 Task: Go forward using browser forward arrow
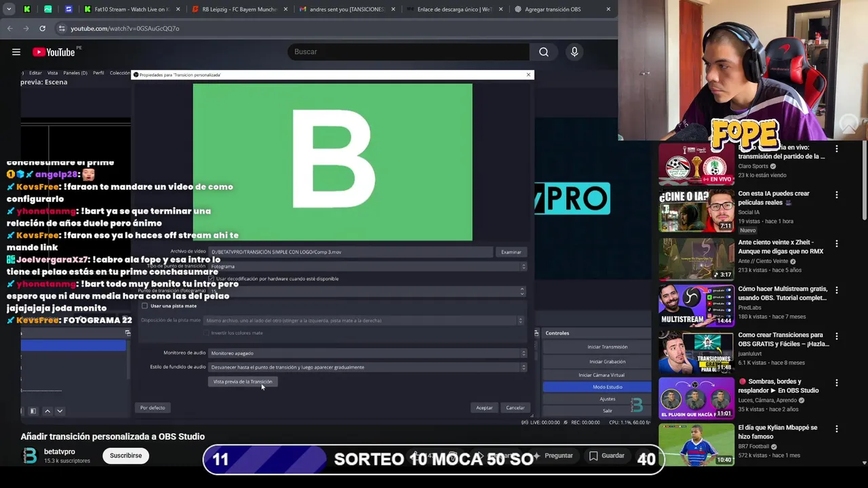point(26,28)
